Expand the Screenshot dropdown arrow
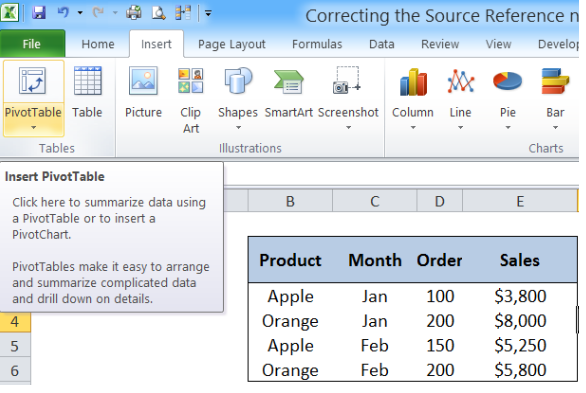Image resolution: width=586 pixels, height=393 pixels. pos(348,127)
